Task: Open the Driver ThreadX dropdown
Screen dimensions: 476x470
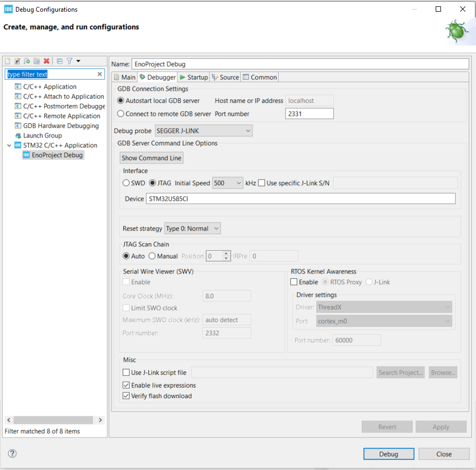Action: click(x=384, y=307)
